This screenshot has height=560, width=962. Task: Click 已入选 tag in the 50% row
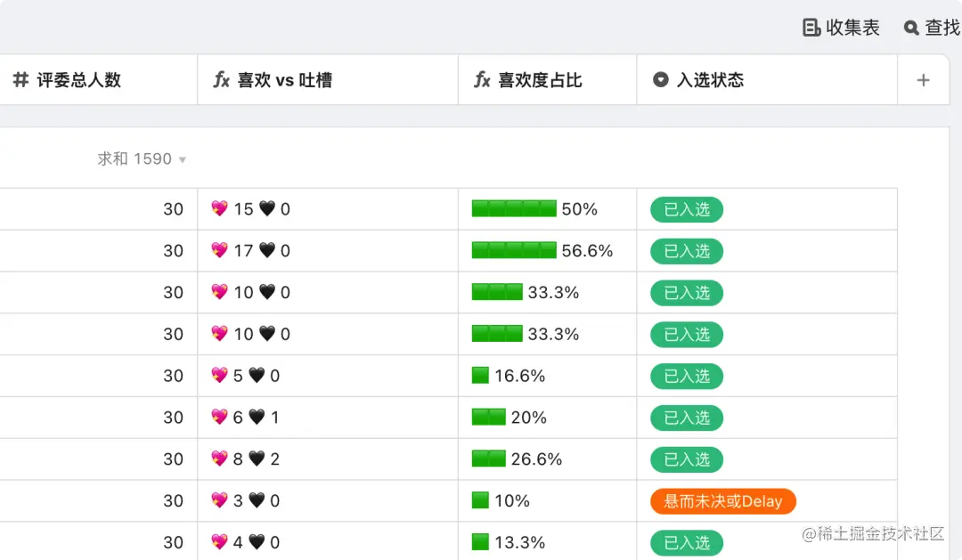(687, 209)
